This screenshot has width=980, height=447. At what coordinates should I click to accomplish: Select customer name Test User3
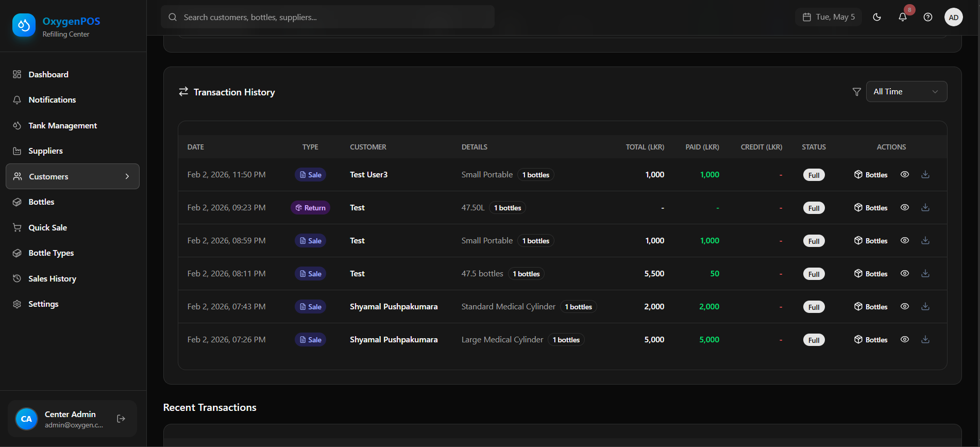point(369,175)
